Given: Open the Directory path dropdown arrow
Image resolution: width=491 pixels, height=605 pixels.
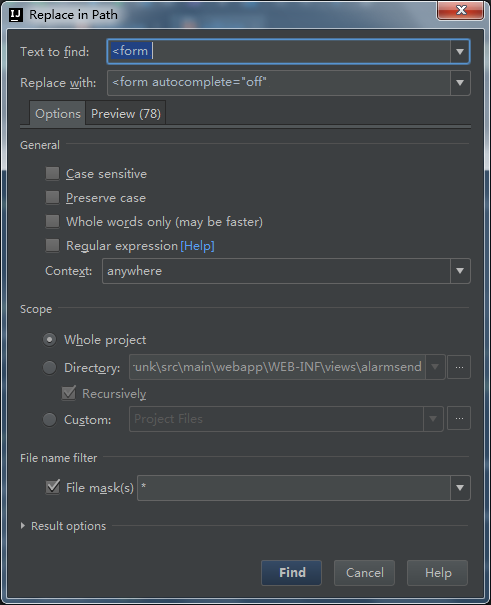Looking at the screenshot, I should pyautogui.click(x=435, y=367).
